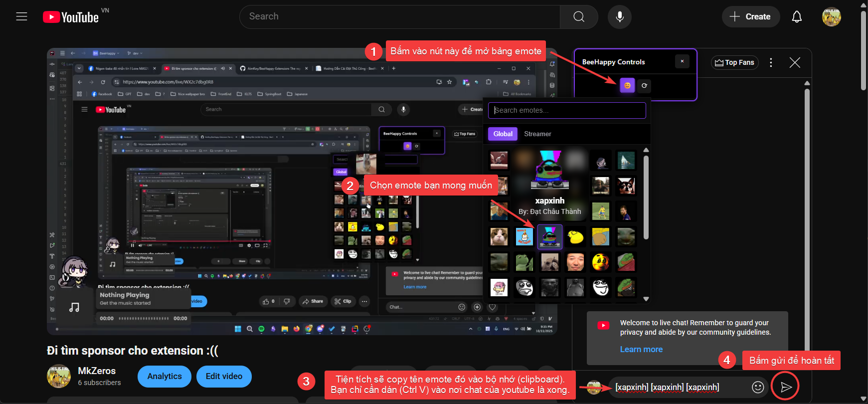Open the BeeHappy emote picker button
The width and height of the screenshot is (868, 404).
(627, 86)
